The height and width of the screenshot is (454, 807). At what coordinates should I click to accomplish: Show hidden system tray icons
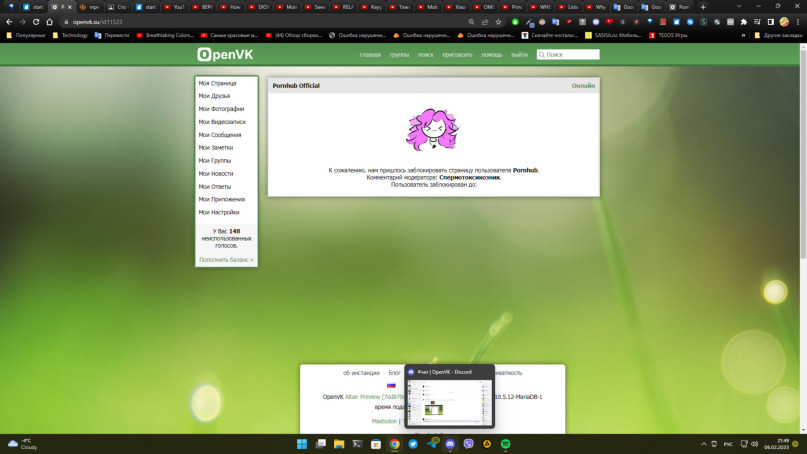[x=704, y=444]
